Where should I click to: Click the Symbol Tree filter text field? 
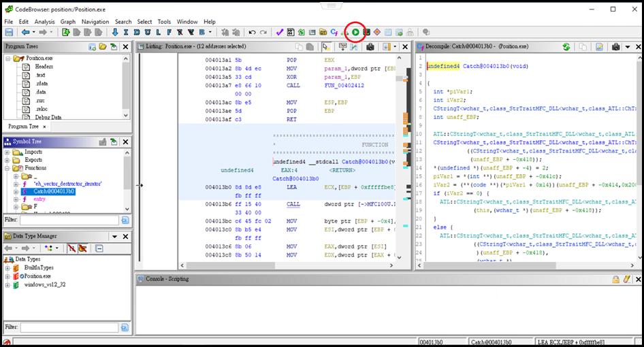tap(69, 220)
